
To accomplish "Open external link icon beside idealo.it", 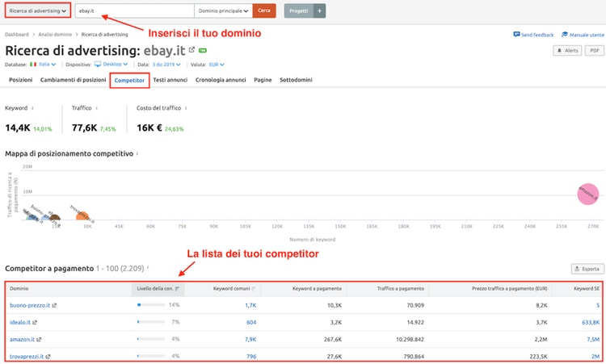I will [35, 322].
